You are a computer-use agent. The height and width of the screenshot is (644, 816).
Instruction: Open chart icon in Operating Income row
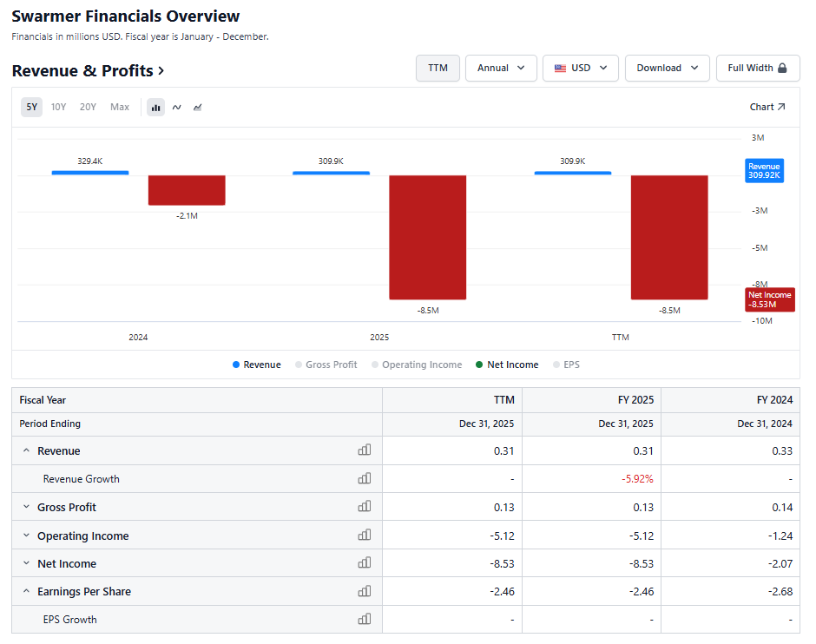pos(365,535)
